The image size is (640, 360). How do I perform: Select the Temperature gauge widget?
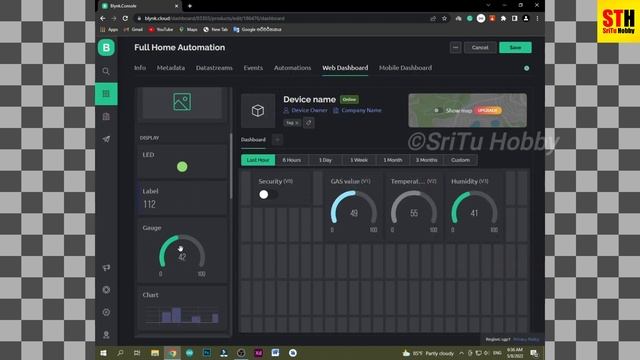click(414, 207)
